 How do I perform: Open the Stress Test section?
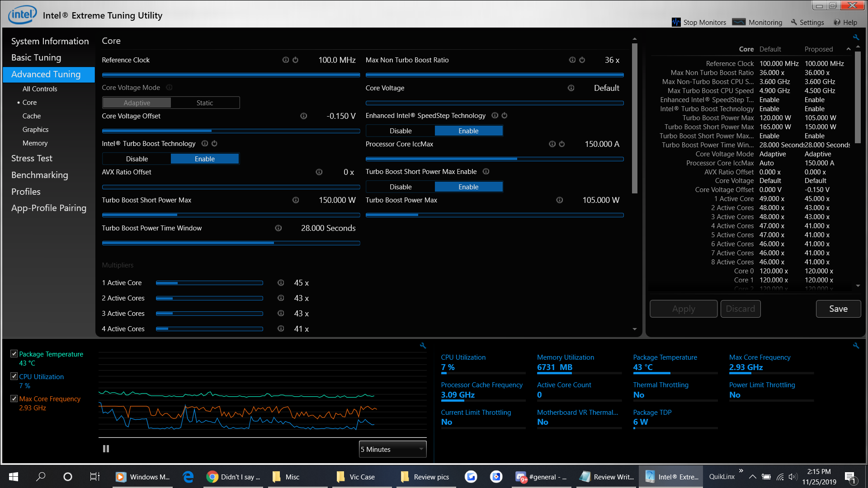[x=32, y=159]
